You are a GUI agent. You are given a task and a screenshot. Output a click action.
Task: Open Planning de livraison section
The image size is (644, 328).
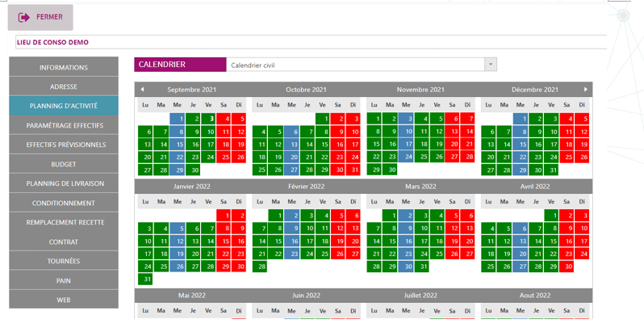coord(64,183)
